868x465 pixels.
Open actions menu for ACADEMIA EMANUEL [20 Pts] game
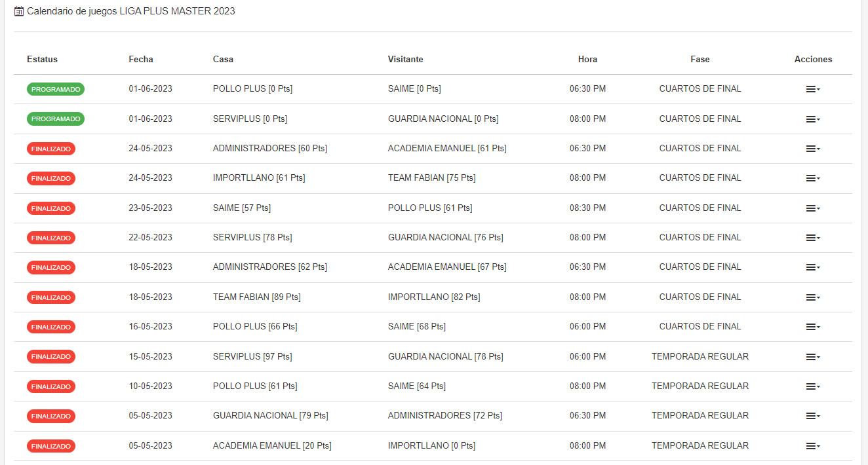click(x=813, y=446)
